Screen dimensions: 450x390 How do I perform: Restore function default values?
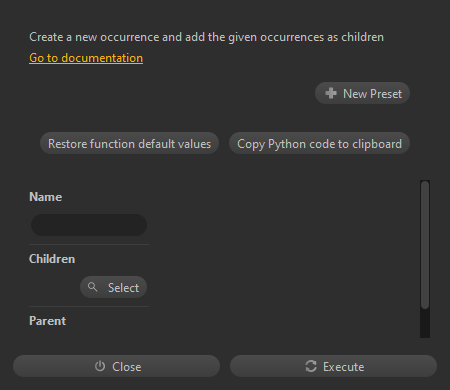tap(129, 143)
